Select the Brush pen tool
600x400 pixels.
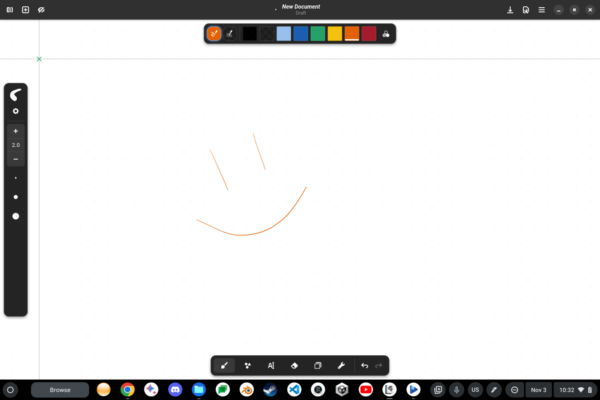(224, 366)
